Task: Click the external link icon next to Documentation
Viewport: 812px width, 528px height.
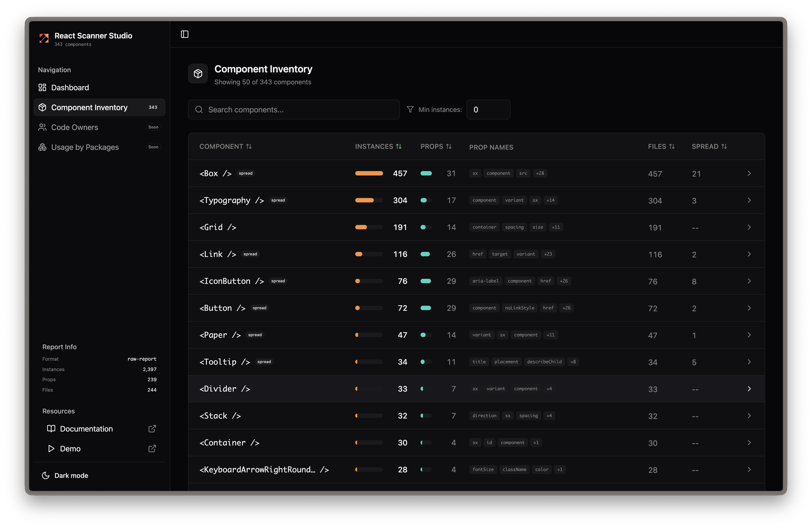Action: (152, 429)
